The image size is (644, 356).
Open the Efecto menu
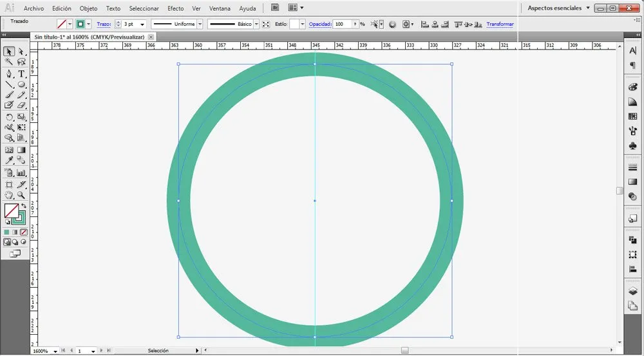coord(175,8)
